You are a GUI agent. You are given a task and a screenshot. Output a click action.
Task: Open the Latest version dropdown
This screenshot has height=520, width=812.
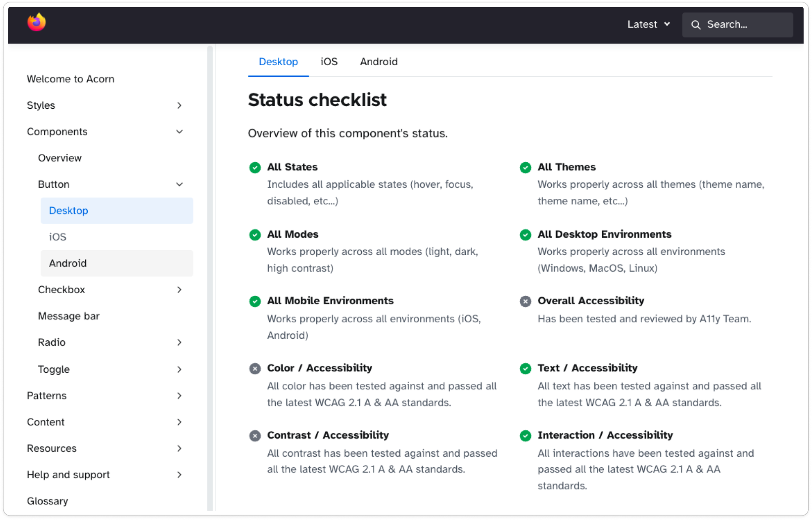point(648,24)
